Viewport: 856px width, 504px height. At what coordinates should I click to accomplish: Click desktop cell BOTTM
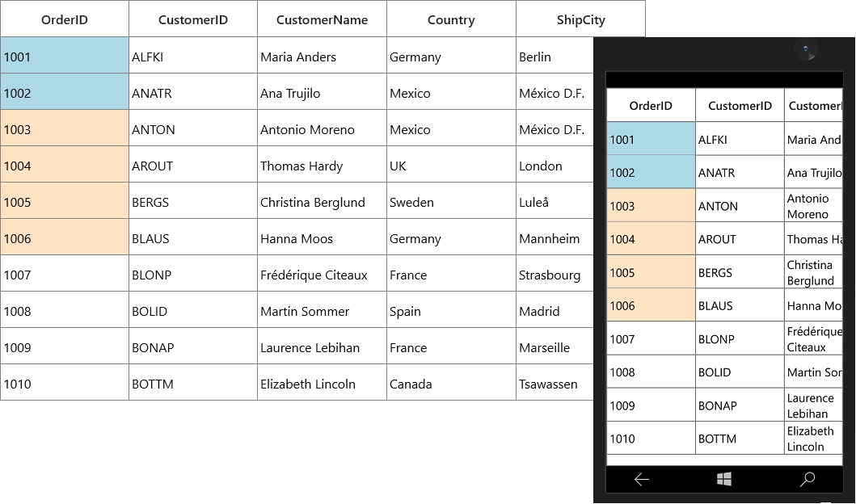193,383
